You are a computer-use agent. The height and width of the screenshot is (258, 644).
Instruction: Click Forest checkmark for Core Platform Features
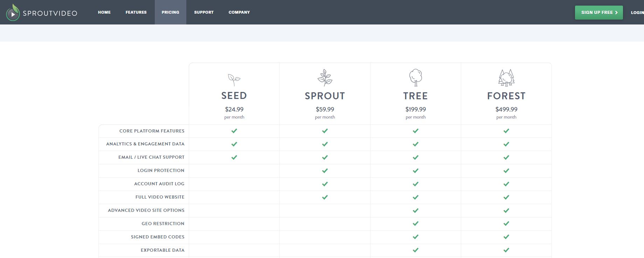pos(506,131)
